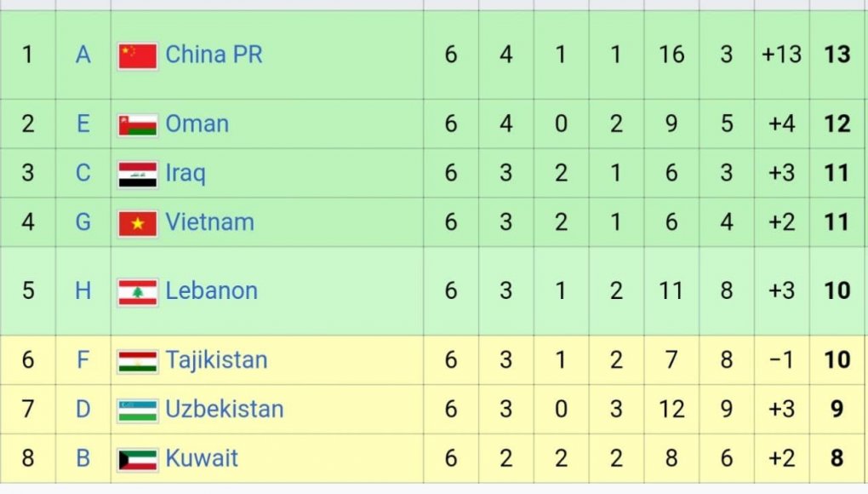
Task: Open the Kuwait team link
Action: pyautogui.click(x=202, y=458)
